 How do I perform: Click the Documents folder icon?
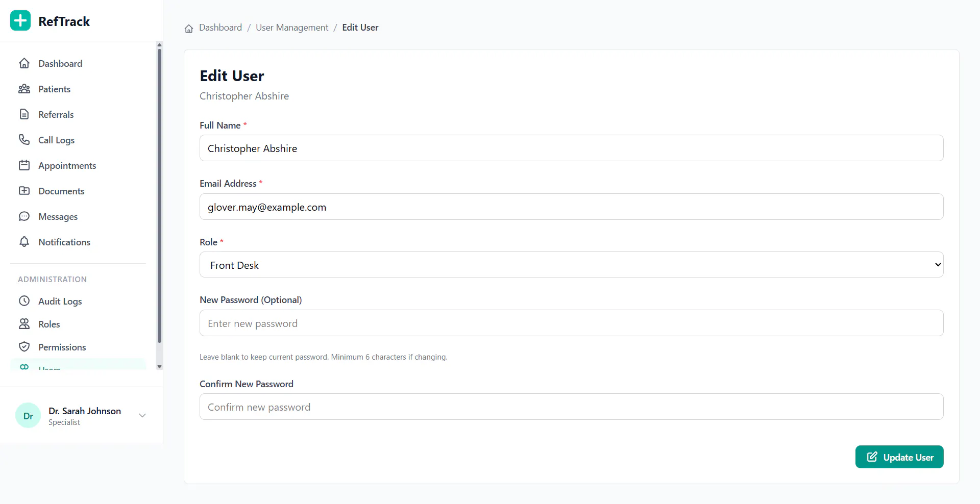tap(24, 191)
